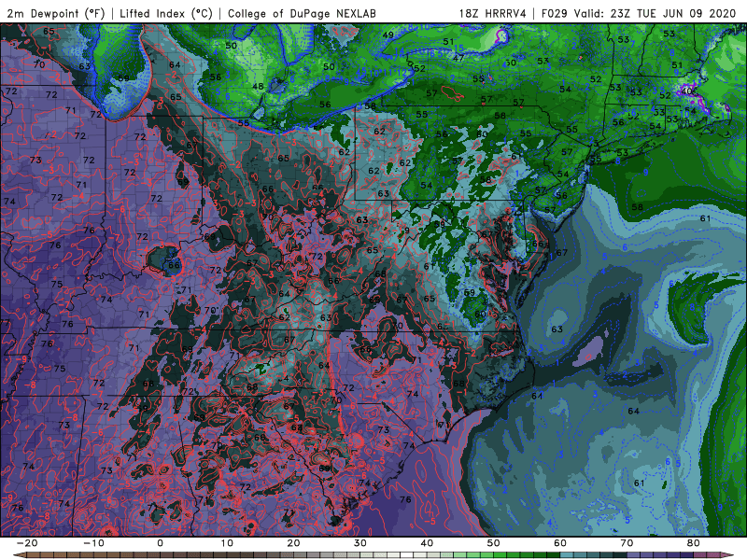The width and height of the screenshot is (747, 560).
Task: Click the '0' color scale label
Action: click(160, 543)
